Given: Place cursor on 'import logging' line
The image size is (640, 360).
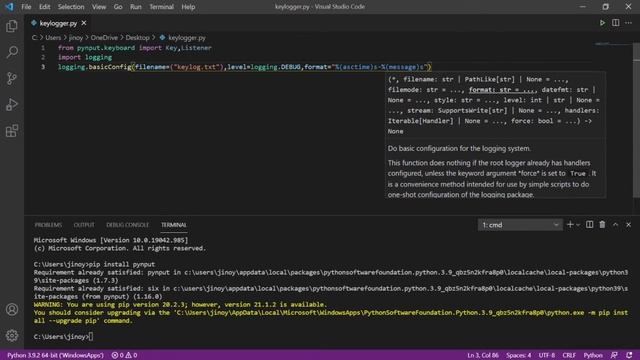Looking at the screenshot, I should click(x=85, y=57).
